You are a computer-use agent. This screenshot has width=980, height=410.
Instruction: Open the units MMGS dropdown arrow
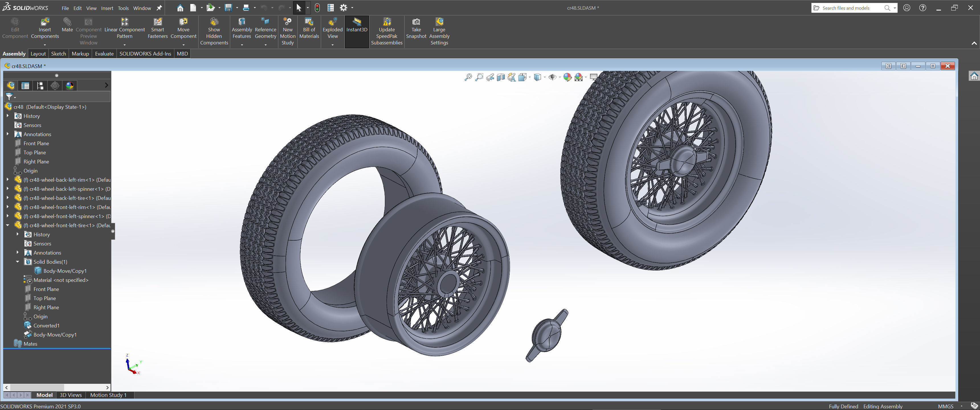[961, 406]
